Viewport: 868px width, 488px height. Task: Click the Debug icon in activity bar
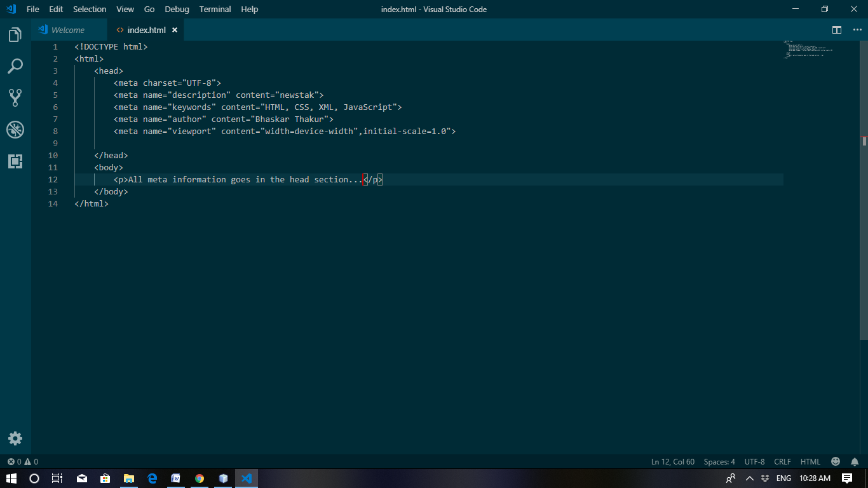(15, 130)
